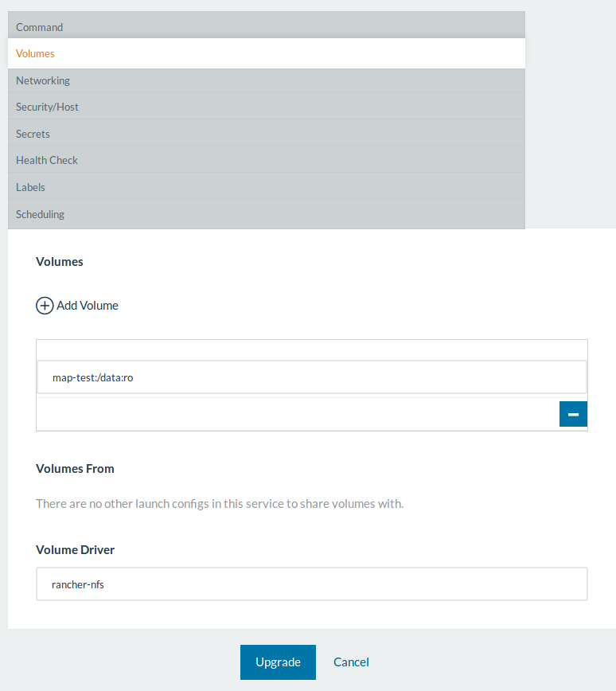
Task: Click the Volumes From heading
Action: pyautogui.click(x=75, y=468)
